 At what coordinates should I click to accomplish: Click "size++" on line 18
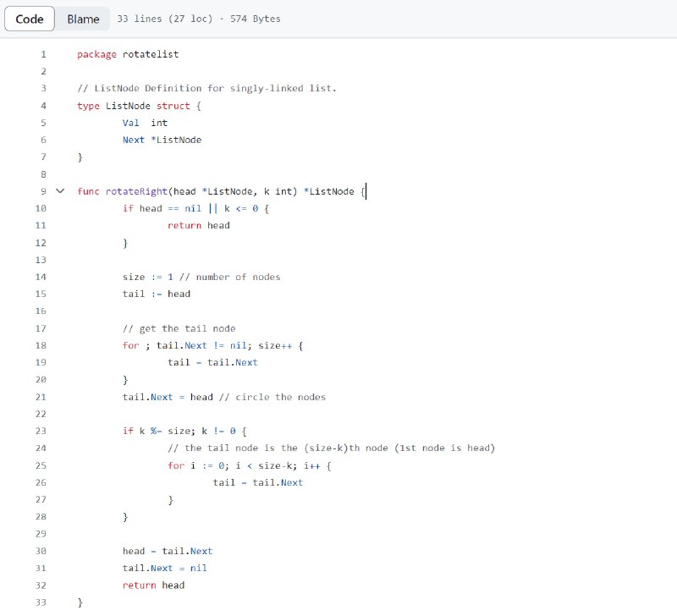coord(275,345)
